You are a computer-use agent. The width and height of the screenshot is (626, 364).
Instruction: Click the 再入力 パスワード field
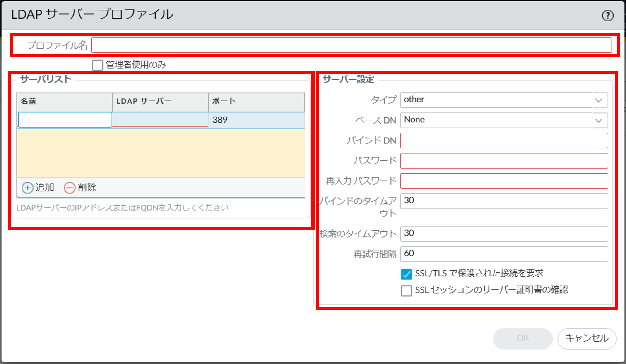(503, 181)
